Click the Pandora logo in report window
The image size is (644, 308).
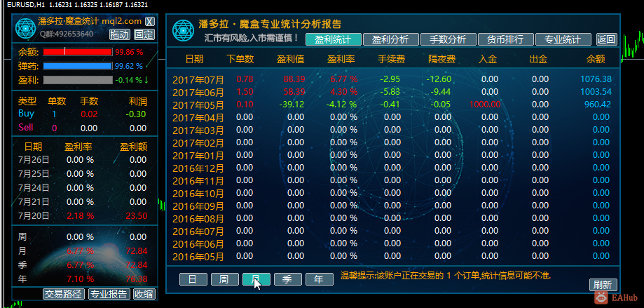point(183,30)
